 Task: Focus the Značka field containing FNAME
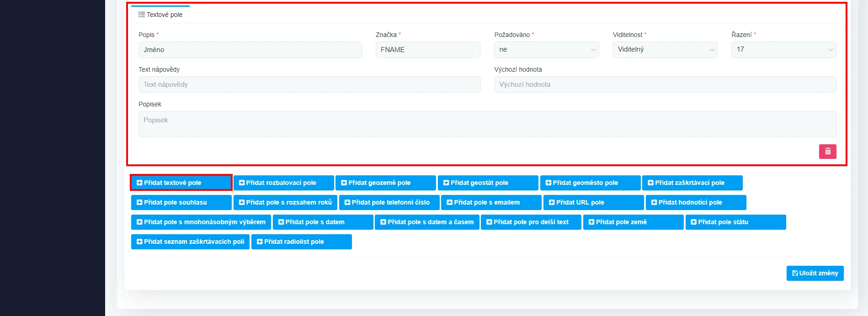[427, 50]
